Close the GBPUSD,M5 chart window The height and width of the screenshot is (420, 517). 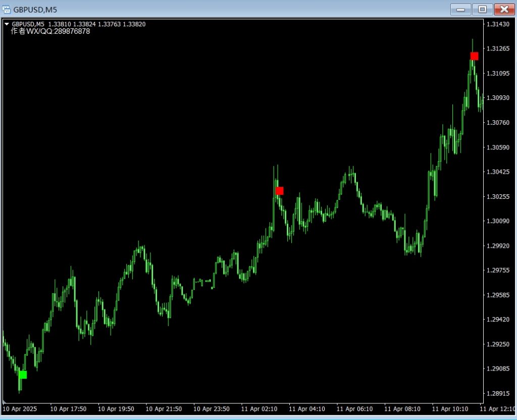(504, 9)
